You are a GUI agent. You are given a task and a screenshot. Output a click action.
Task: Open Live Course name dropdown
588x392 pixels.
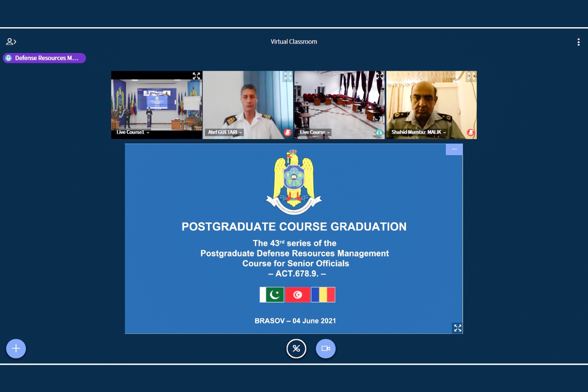(x=315, y=132)
